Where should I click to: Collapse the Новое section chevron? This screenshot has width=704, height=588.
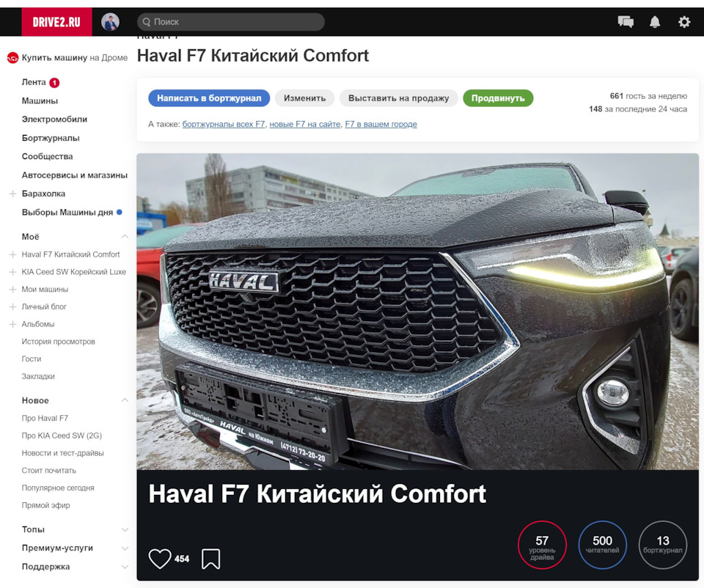pyautogui.click(x=125, y=400)
